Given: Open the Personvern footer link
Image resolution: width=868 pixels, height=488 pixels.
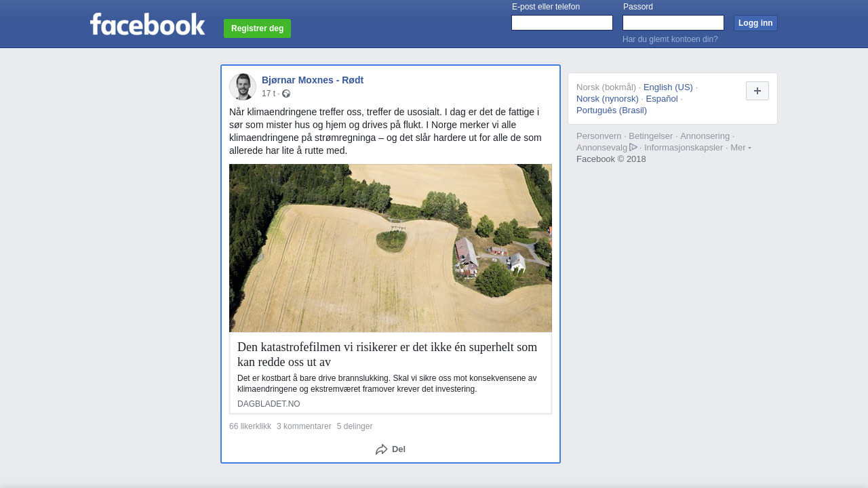Looking at the screenshot, I should pyautogui.click(x=599, y=136).
